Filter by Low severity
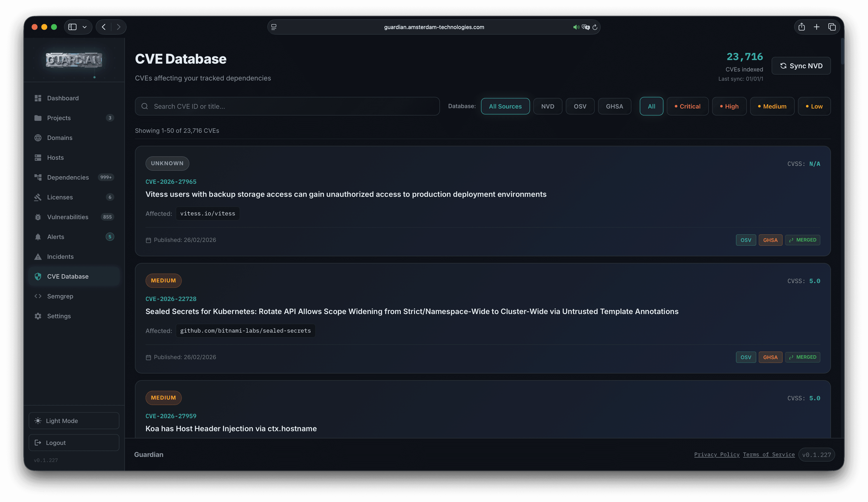 pos(814,106)
